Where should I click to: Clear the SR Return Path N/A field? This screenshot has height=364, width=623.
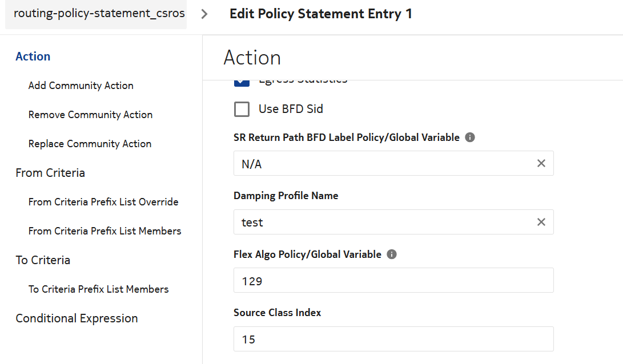point(541,164)
